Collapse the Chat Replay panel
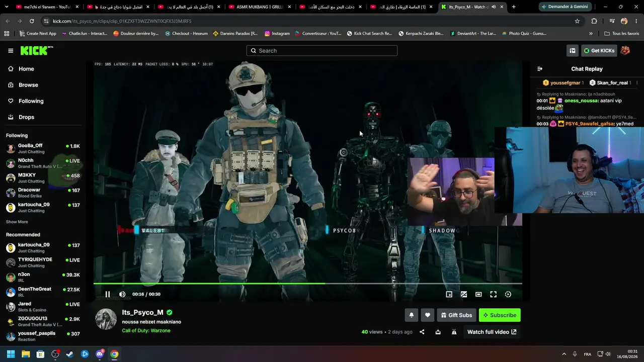 540,69
